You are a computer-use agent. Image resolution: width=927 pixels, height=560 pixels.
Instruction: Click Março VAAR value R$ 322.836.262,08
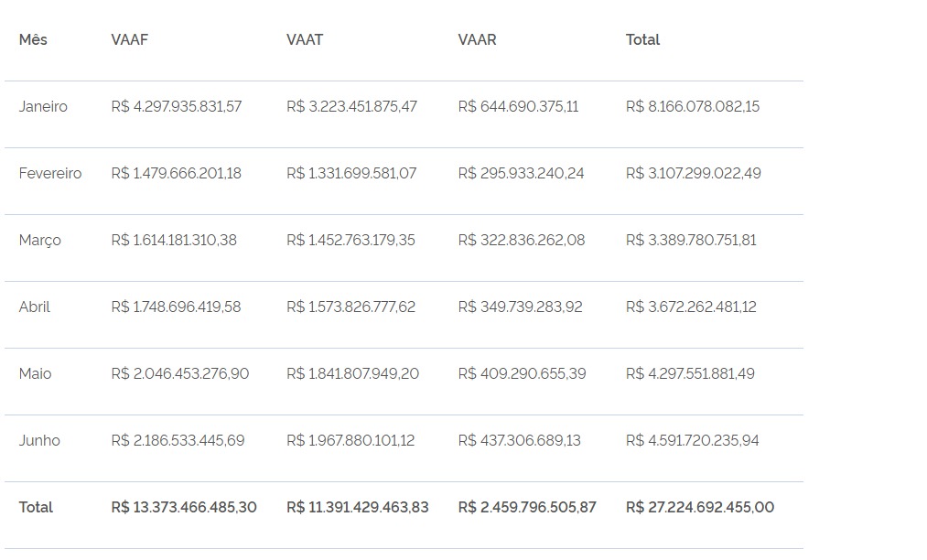522,240
